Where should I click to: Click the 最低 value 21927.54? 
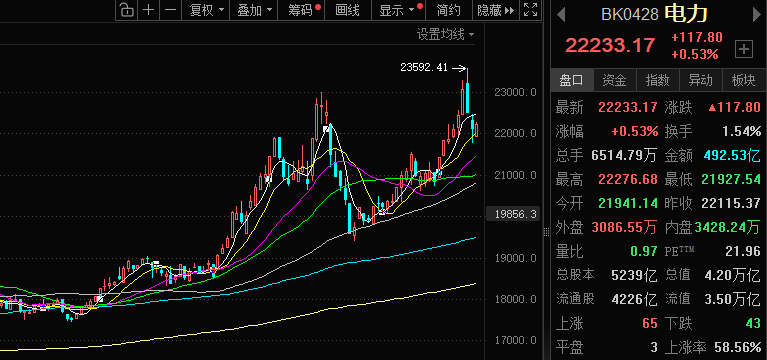click(x=731, y=180)
